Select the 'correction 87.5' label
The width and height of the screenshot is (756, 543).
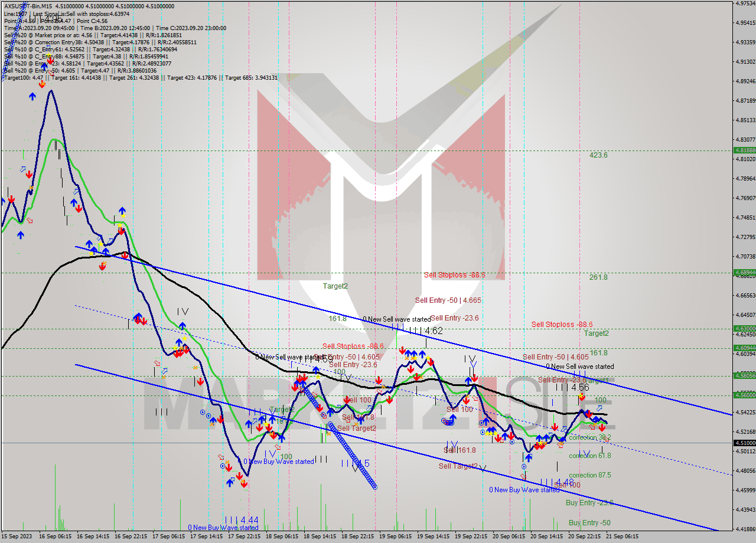(x=590, y=475)
